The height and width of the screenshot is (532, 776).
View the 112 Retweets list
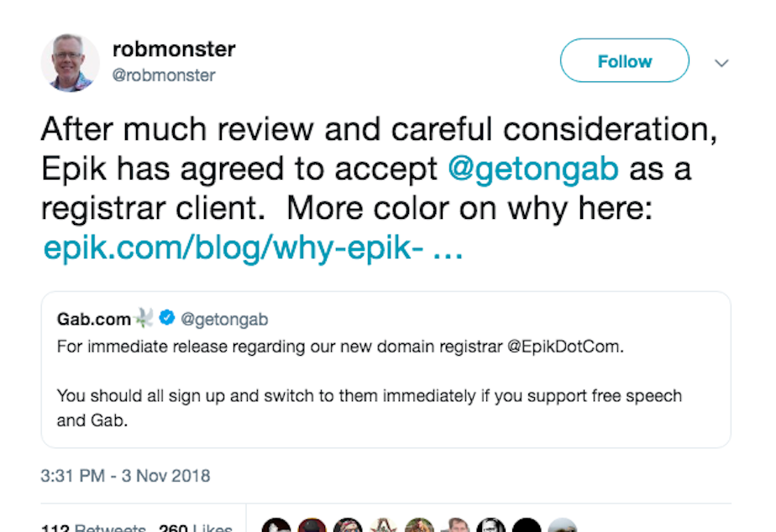pos(92,528)
